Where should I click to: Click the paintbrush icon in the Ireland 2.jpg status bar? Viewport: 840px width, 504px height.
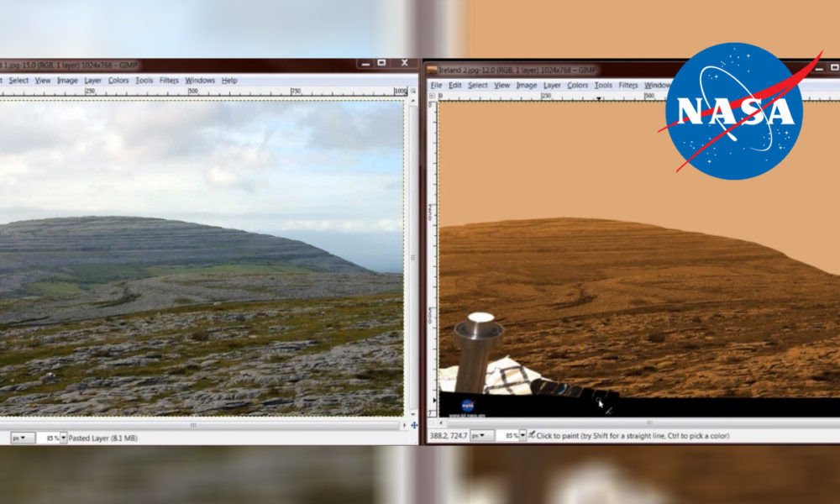(532, 435)
